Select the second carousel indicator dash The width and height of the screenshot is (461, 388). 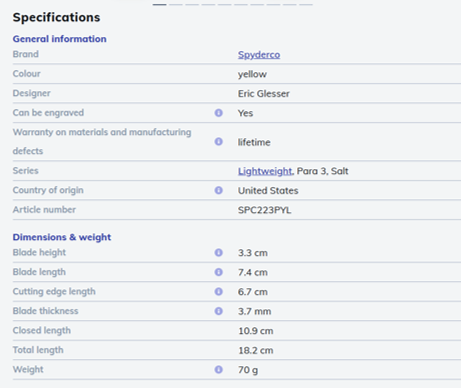[x=176, y=4]
